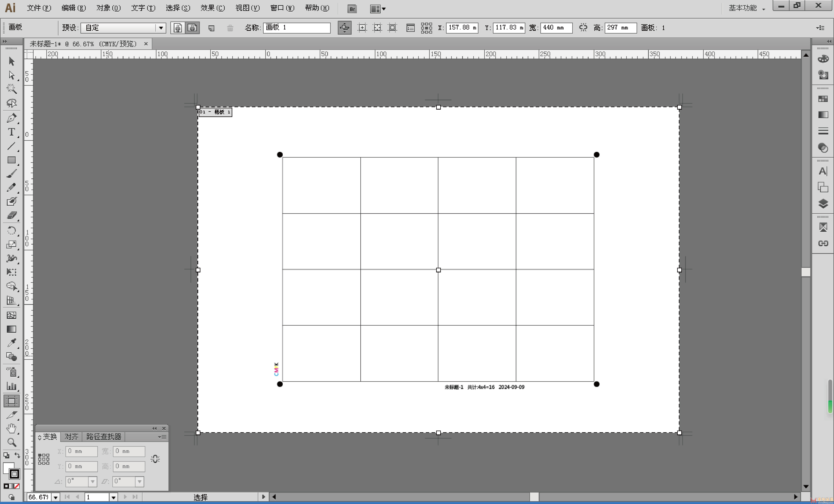The height and width of the screenshot is (504, 834).
Task: Toggle constrain width and height proportions
Action: click(x=583, y=28)
